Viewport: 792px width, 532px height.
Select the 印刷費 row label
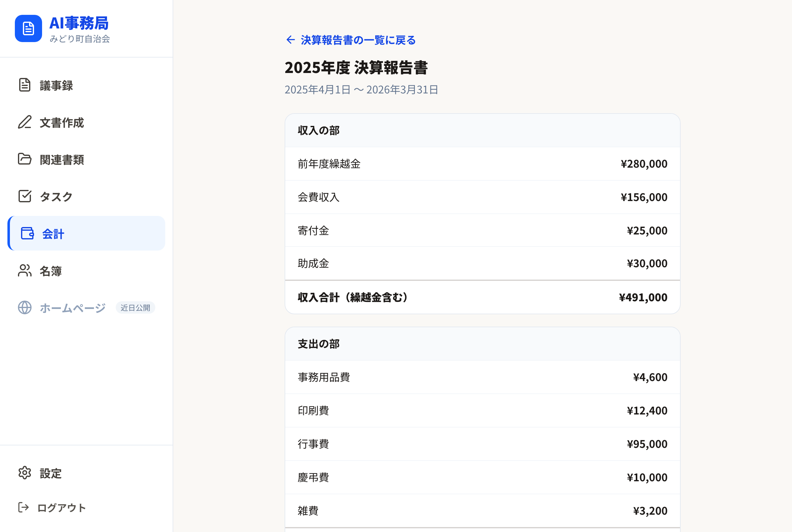point(313,410)
